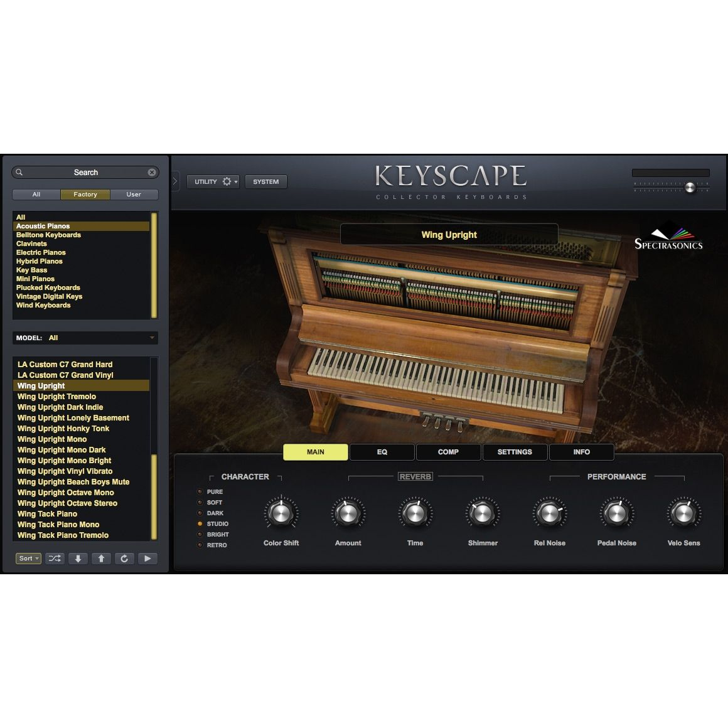Enable the PURE character option

point(199,491)
